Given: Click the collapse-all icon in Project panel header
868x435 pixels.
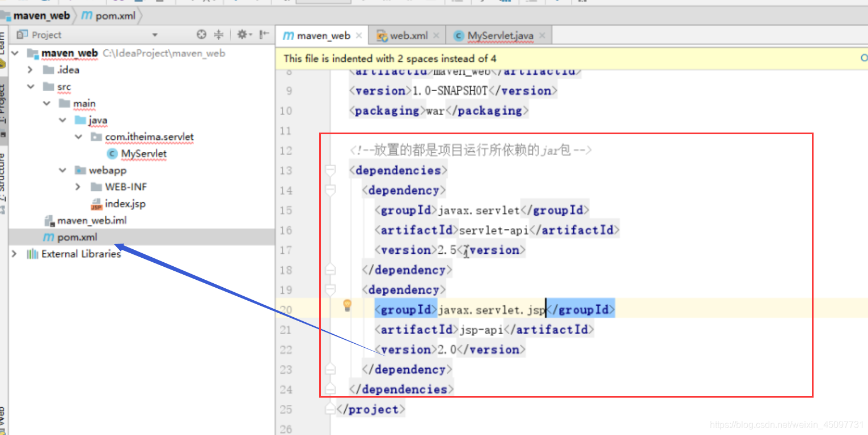Looking at the screenshot, I should pos(218,35).
